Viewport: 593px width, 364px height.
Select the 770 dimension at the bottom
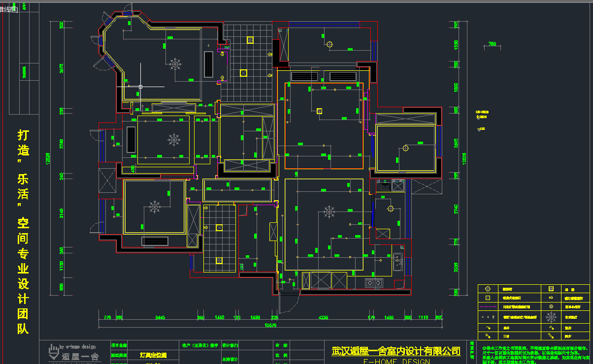tap(107, 318)
